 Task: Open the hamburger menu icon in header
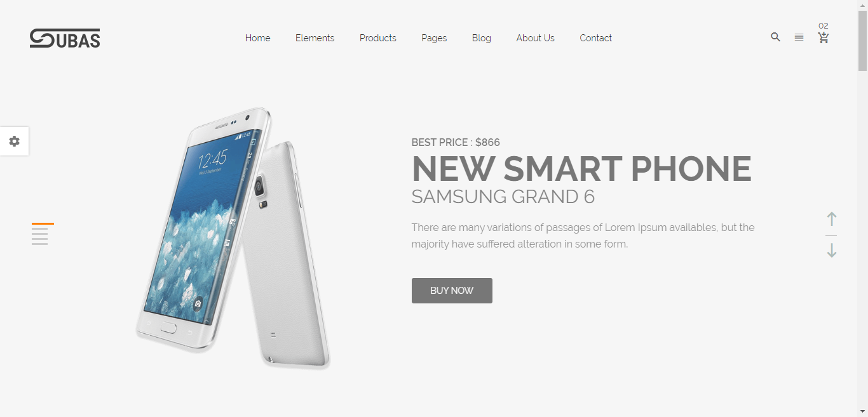click(799, 37)
